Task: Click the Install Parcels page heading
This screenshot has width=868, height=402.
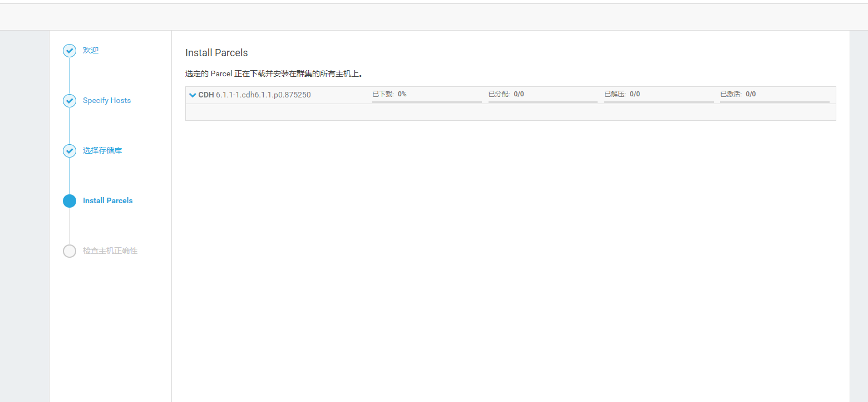Action: pos(216,52)
